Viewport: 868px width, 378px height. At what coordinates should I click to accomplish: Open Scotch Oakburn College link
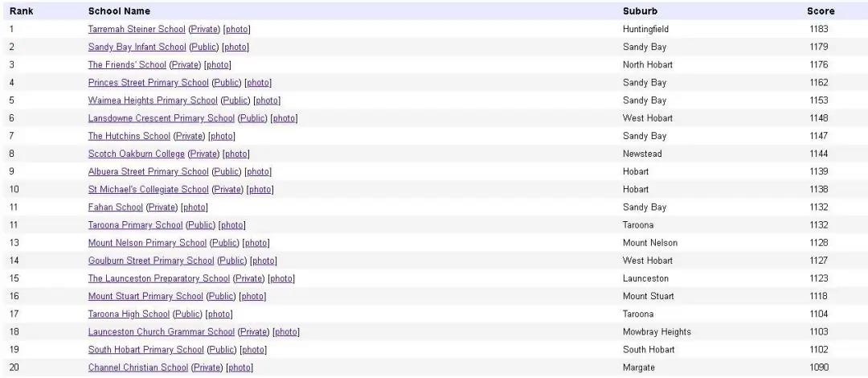136,154
